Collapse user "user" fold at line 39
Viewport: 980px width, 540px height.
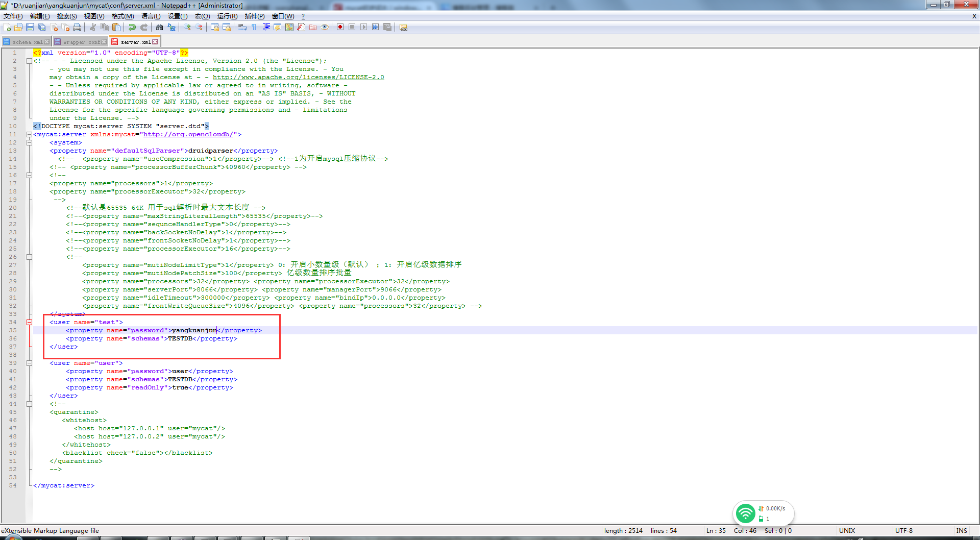pyautogui.click(x=29, y=363)
